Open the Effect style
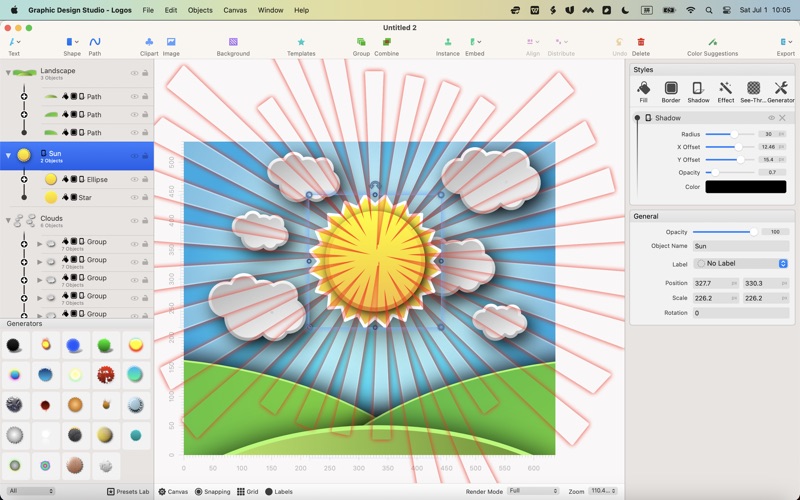 click(726, 92)
